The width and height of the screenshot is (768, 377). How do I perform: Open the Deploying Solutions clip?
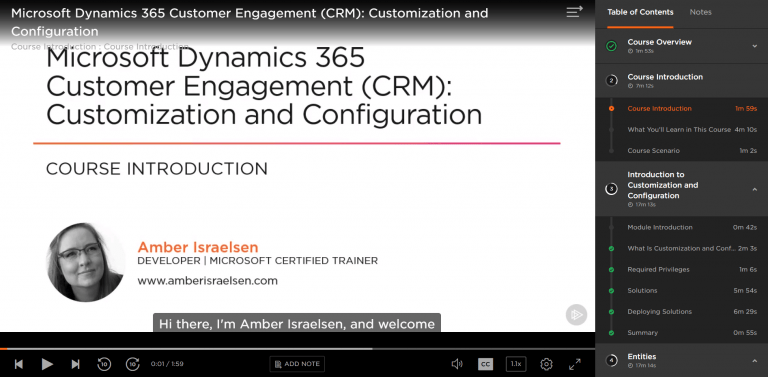tap(681, 311)
